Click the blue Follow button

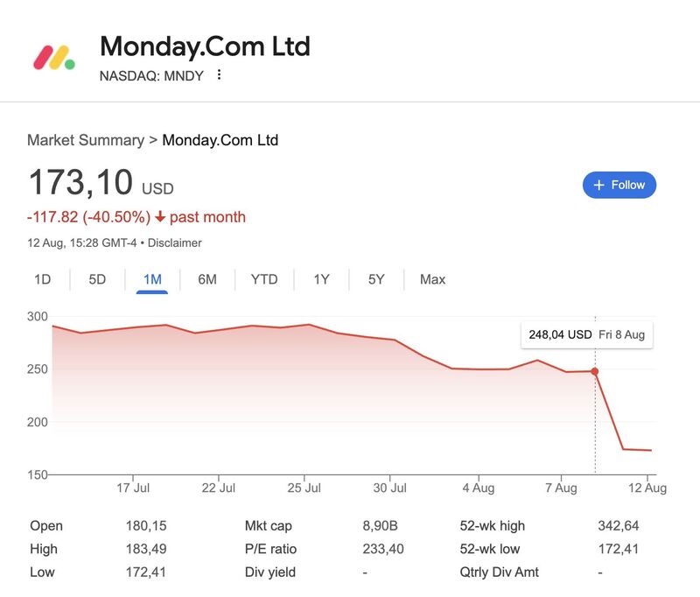coord(619,185)
